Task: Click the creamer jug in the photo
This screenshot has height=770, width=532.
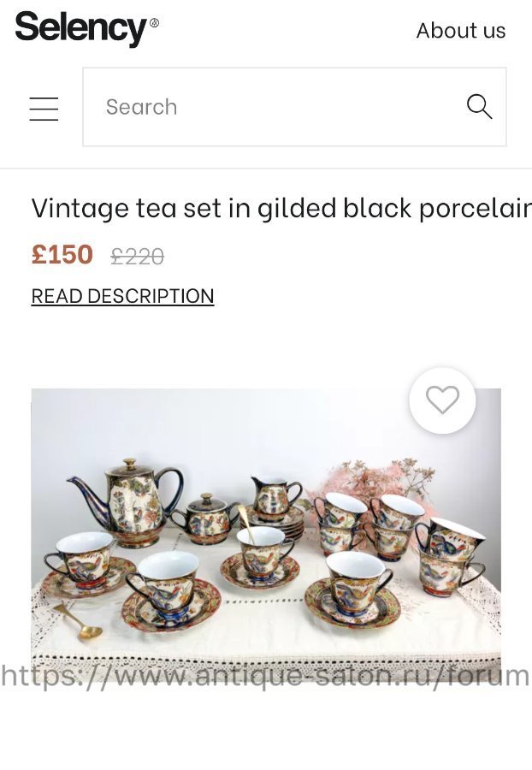Action: click(x=275, y=499)
